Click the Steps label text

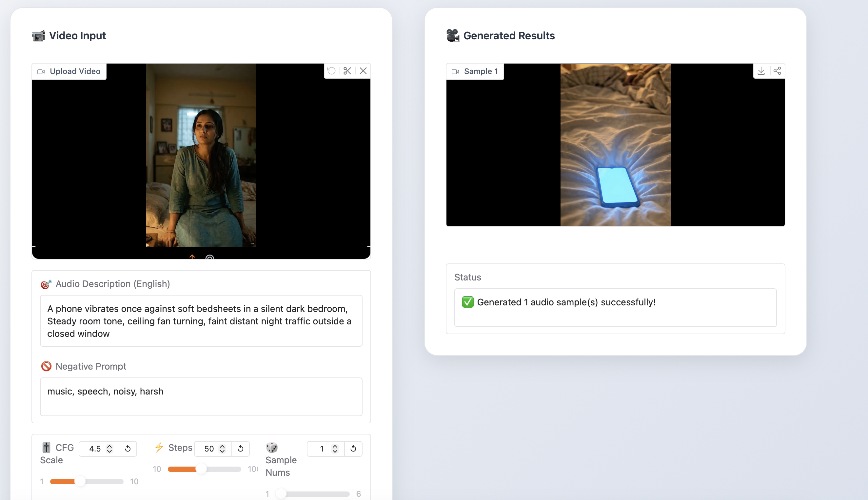(x=180, y=448)
